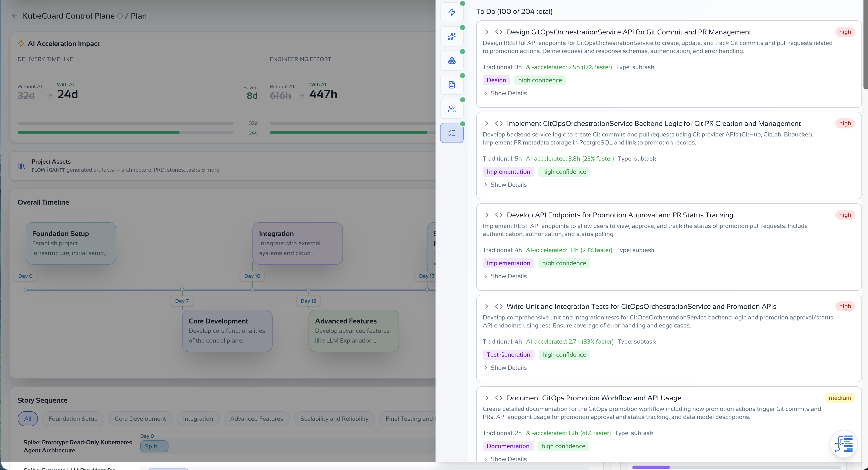This screenshot has width=868, height=470.
Task: Click the Test Generation category tag
Action: tap(508, 354)
